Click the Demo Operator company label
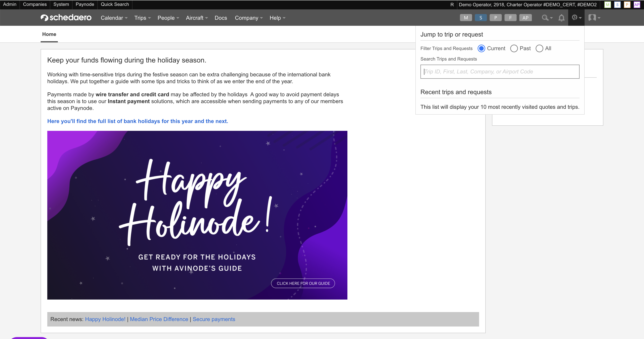The width and height of the screenshot is (644, 339). [x=528, y=5]
